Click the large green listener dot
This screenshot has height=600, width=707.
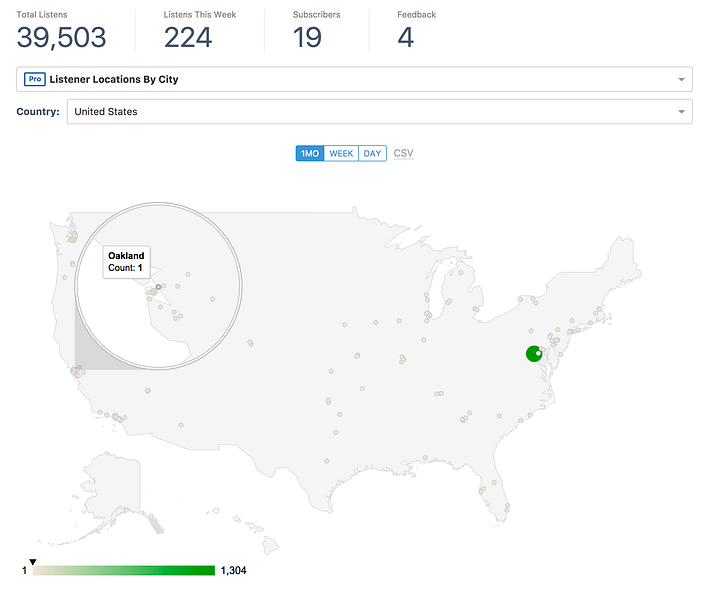pyautogui.click(x=533, y=354)
